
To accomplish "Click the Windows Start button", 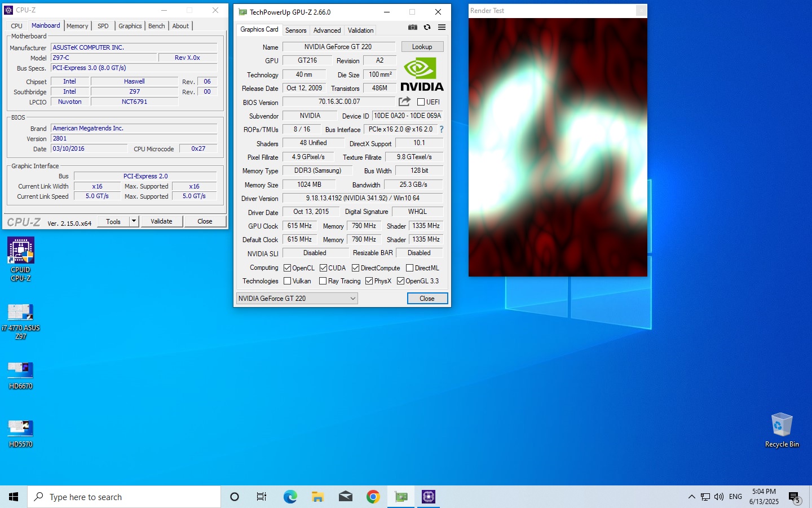I will (x=14, y=497).
